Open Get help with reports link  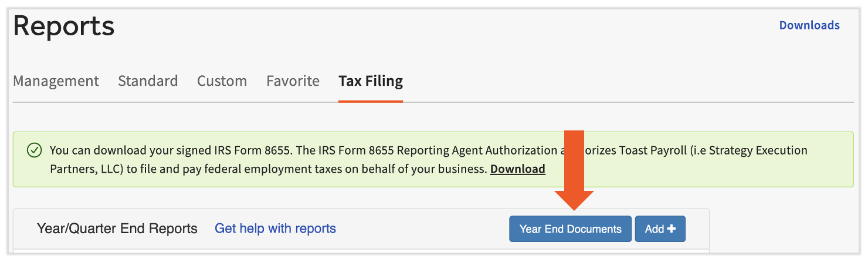point(275,229)
